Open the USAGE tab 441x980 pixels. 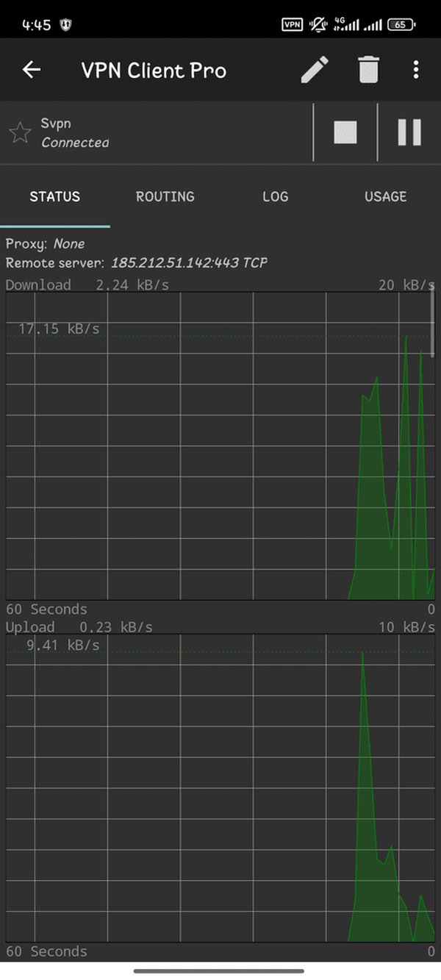[386, 196]
